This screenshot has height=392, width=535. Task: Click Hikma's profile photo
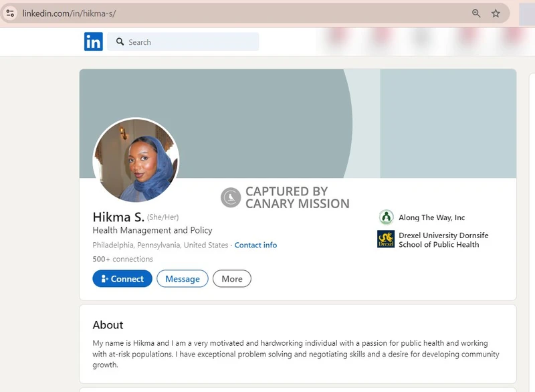click(136, 161)
